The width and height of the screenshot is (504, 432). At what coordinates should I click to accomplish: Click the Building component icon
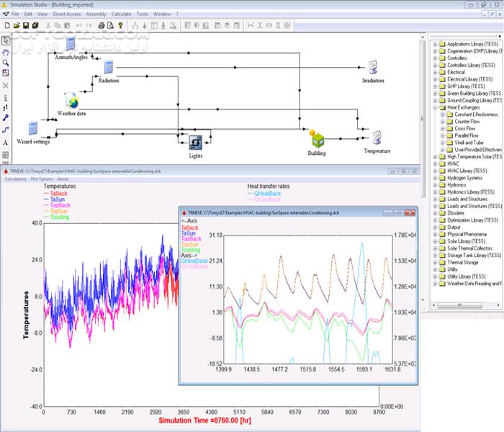(x=318, y=140)
